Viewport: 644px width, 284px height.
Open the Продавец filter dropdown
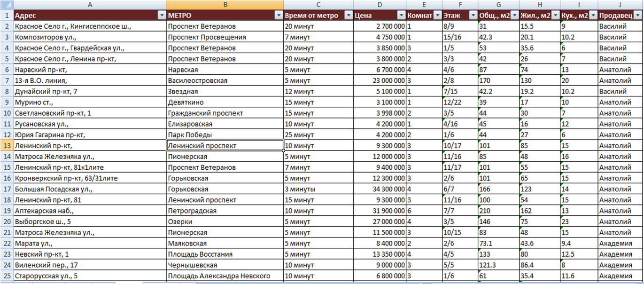pos(638,16)
